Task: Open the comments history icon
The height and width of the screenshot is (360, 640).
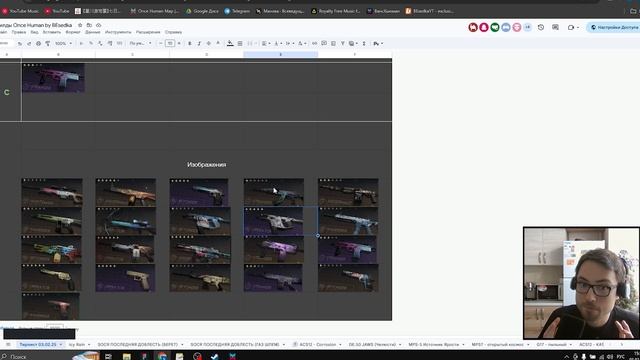Action: [x=556, y=27]
